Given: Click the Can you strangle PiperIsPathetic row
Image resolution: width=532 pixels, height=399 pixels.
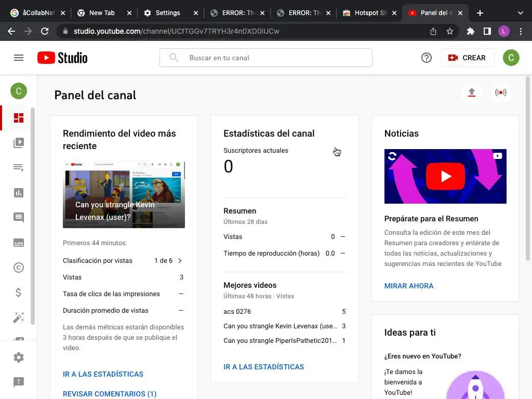Looking at the screenshot, I should pyautogui.click(x=284, y=341).
